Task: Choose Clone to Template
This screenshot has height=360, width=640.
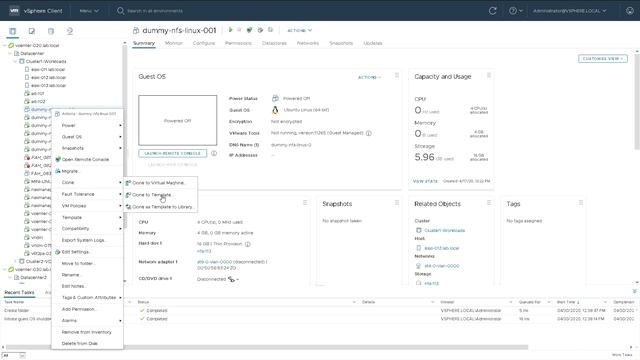Action: coord(161,195)
